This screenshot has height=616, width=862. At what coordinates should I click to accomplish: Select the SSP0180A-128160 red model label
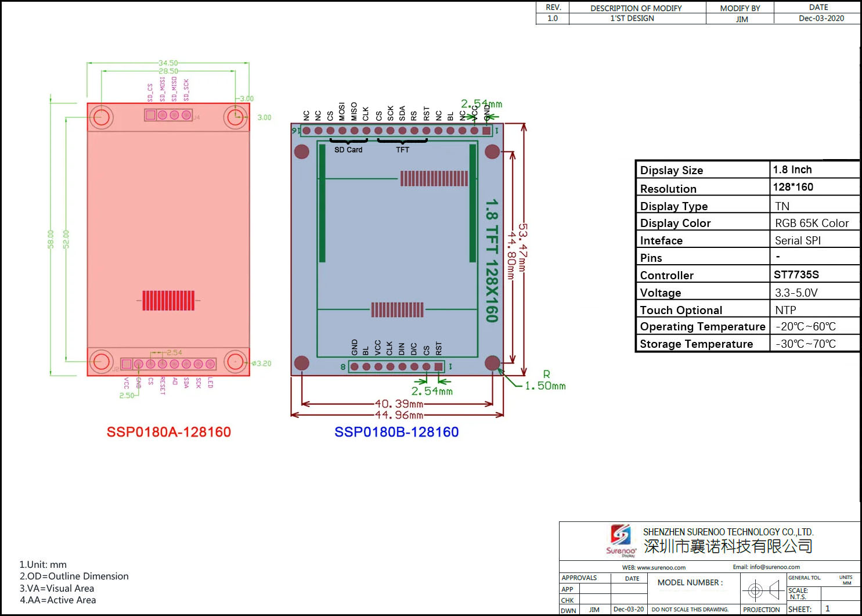pos(169,432)
